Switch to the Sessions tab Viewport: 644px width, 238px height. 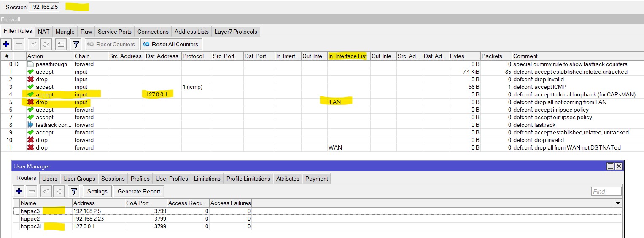(x=113, y=179)
